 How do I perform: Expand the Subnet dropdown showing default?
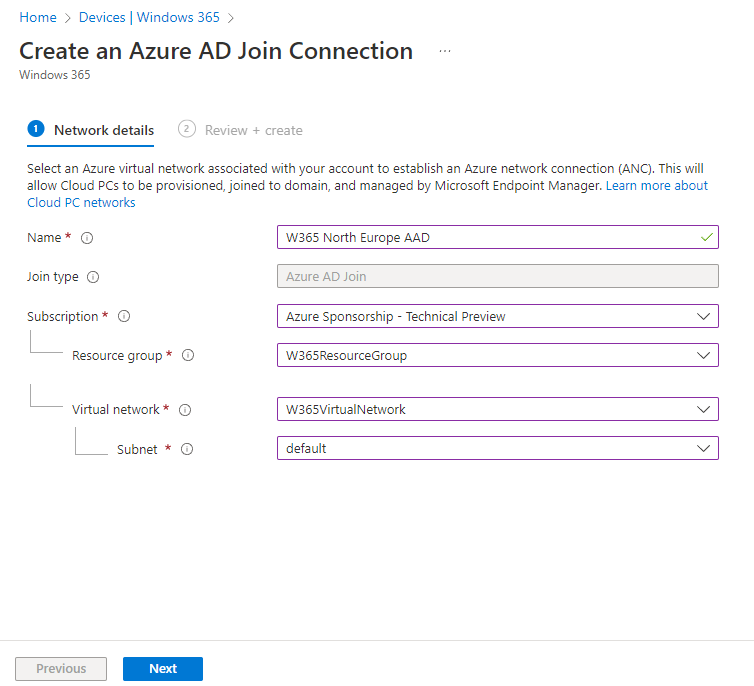498,448
